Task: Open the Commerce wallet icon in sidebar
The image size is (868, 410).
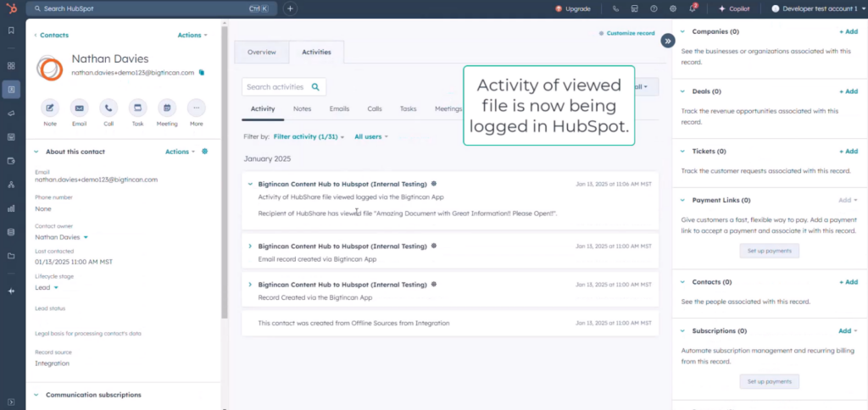Action: (11, 161)
